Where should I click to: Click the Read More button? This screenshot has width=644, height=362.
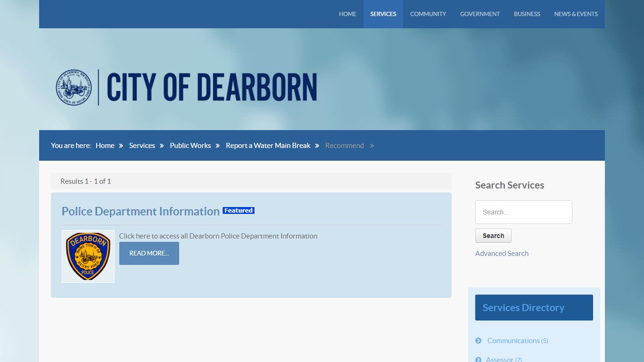coord(149,253)
